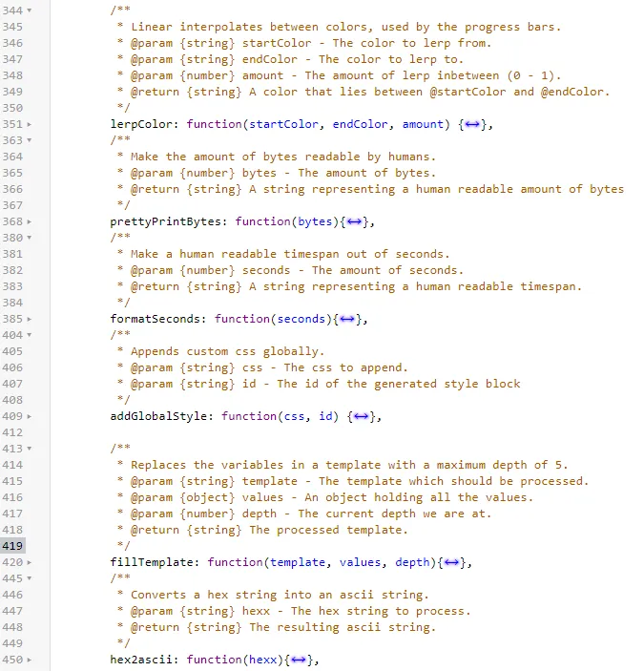Click the fillTemplate property name
The width and height of the screenshot is (644, 671).
[152, 562]
